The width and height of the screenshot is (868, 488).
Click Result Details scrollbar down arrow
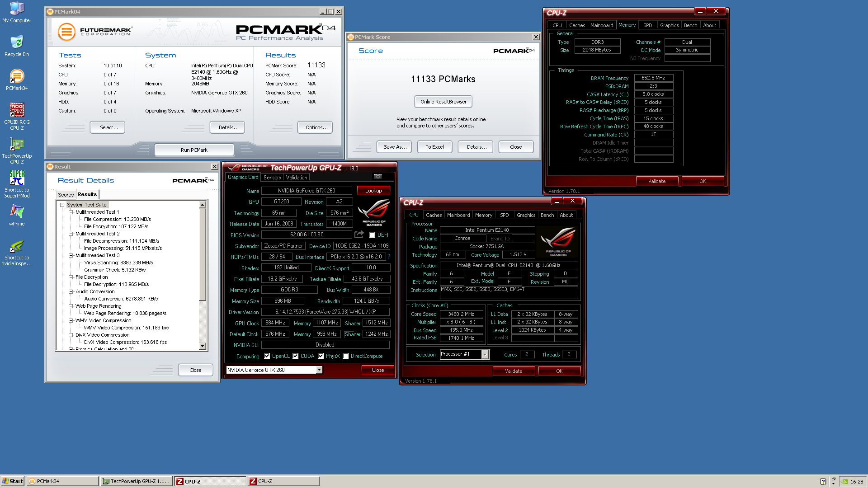[203, 346]
